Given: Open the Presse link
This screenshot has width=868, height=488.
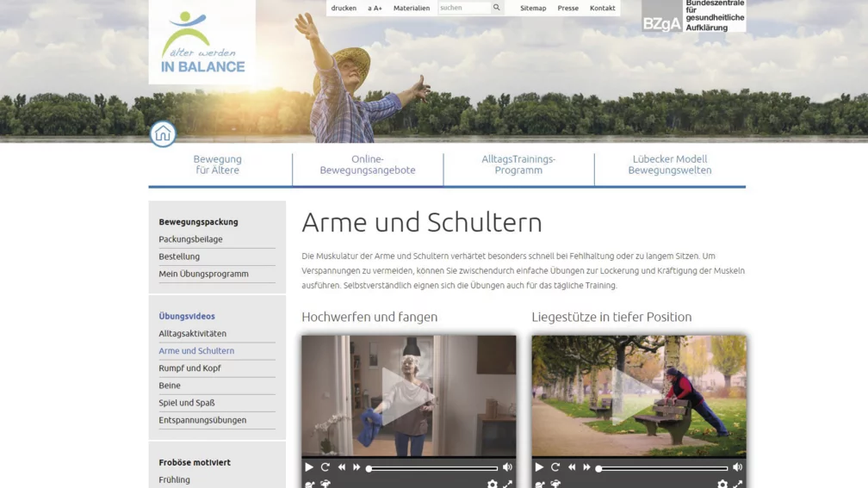Looking at the screenshot, I should pos(568,8).
